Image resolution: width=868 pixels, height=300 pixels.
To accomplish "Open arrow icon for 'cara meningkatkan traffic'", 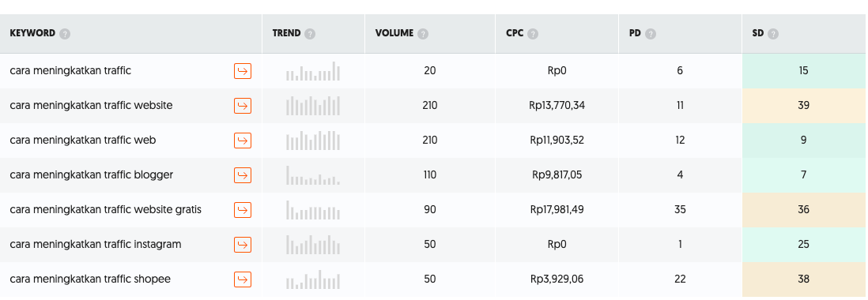I will click(x=243, y=71).
